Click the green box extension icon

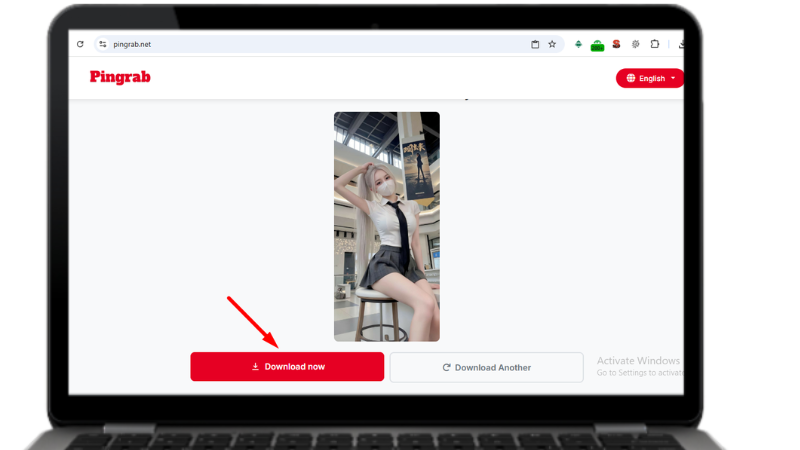597,45
